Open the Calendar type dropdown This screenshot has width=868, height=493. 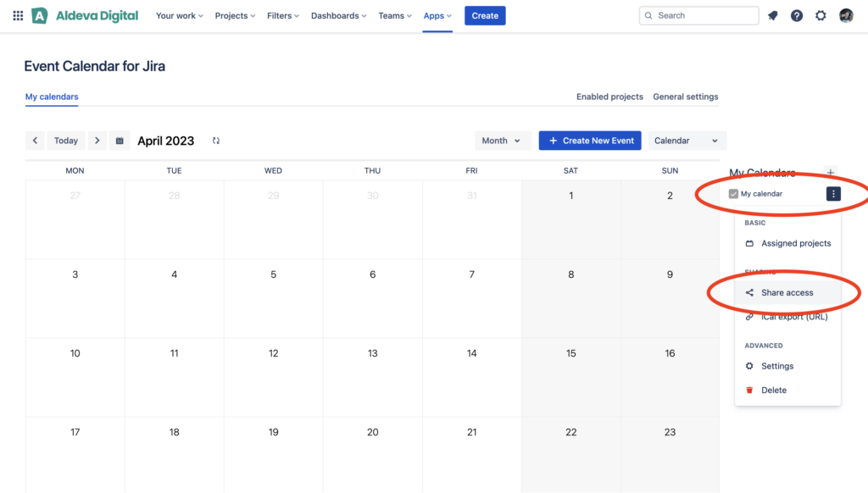[x=687, y=141]
